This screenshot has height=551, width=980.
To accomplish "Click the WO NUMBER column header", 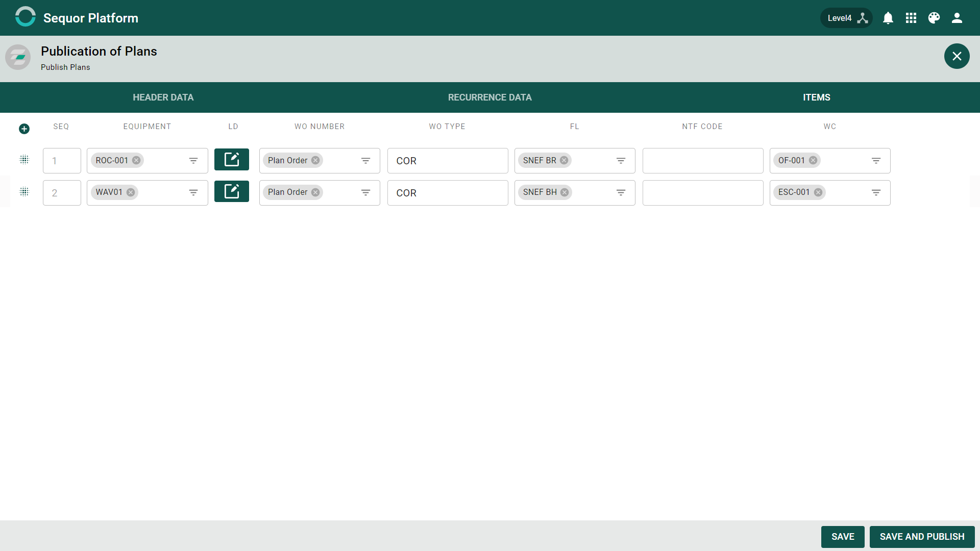I will (320, 127).
